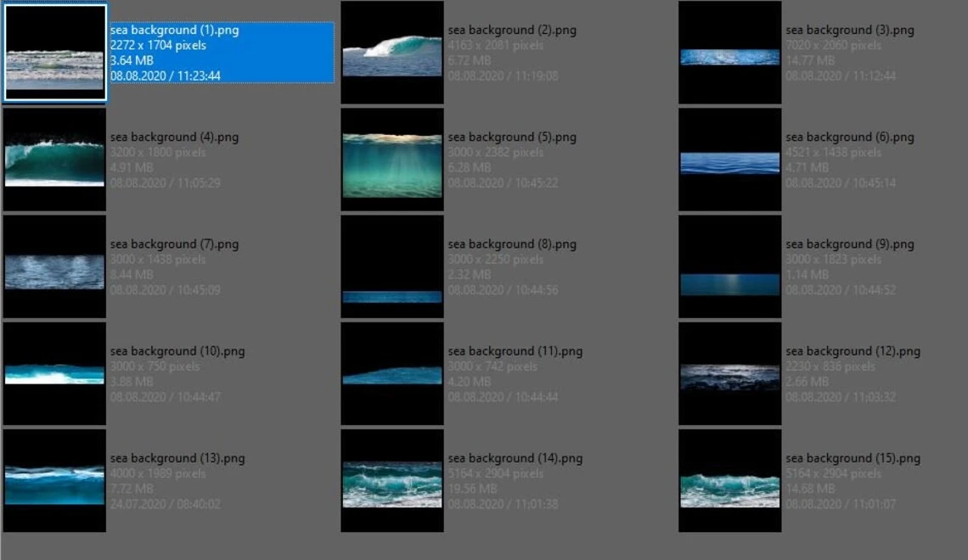This screenshot has width=968, height=560.
Task: Select the sea background (13).png thumbnail
Action: [x=55, y=480]
